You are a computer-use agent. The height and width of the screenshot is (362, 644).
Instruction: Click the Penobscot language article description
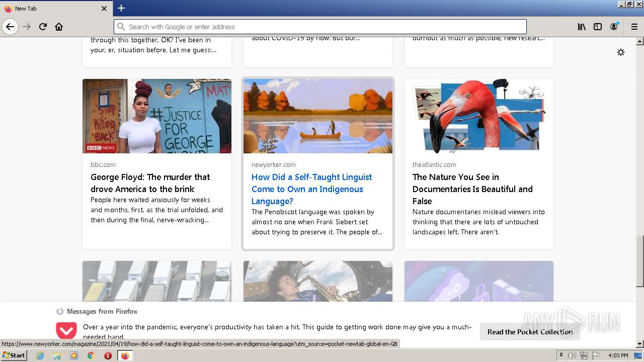point(317,222)
